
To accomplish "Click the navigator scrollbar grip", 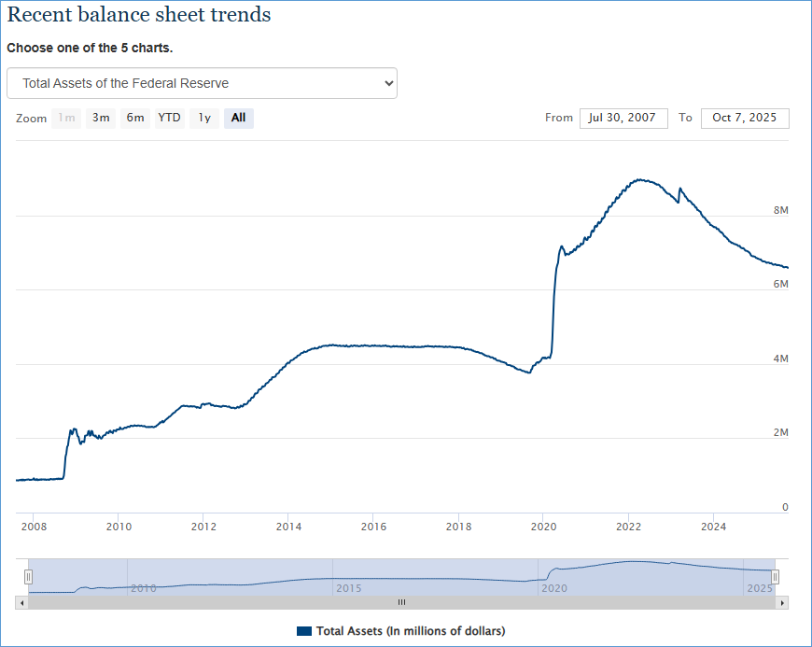I will click(402, 603).
